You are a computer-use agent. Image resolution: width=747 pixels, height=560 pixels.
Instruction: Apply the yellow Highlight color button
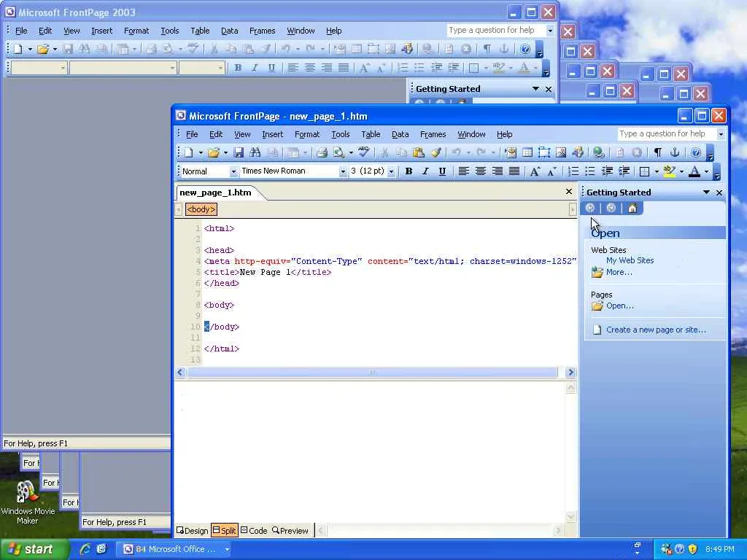(x=670, y=171)
